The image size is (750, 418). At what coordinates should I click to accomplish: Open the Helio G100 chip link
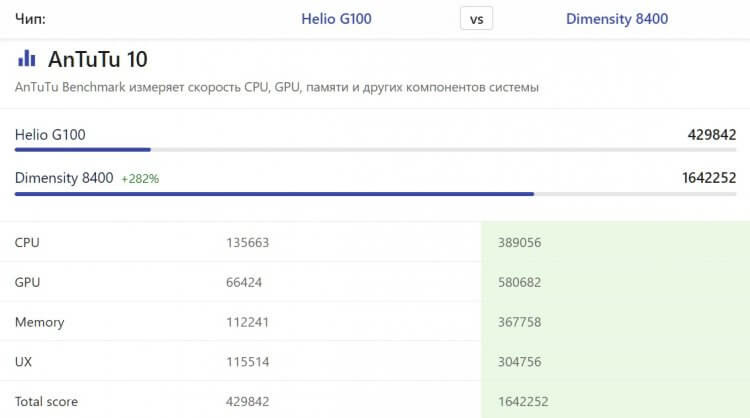click(x=336, y=19)
